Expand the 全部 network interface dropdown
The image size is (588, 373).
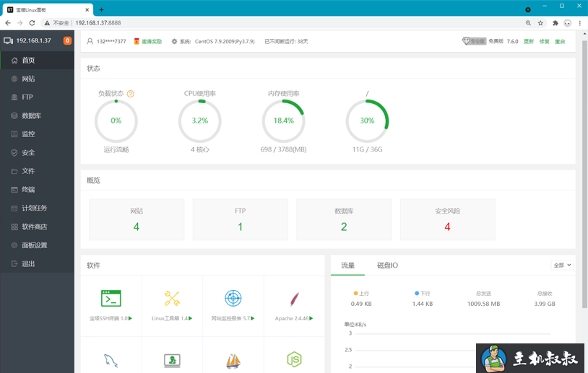(562, 266)
